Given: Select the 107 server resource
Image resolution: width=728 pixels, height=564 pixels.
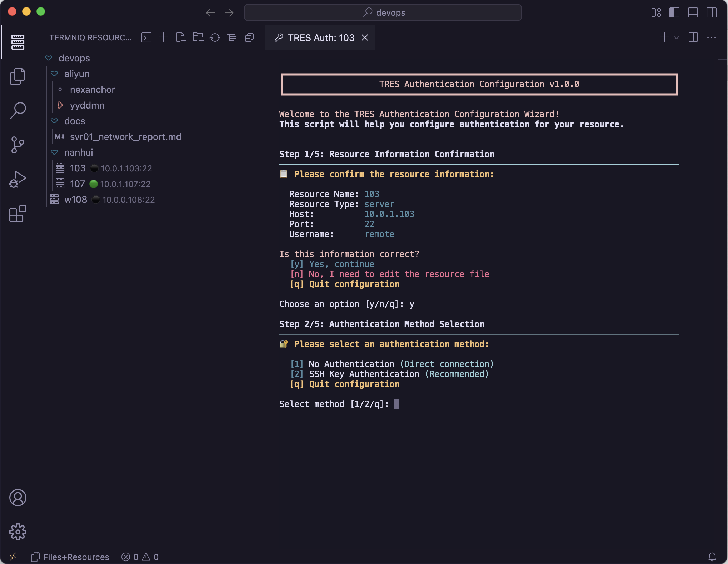Looking at the screenshot, I should (78, 184).
